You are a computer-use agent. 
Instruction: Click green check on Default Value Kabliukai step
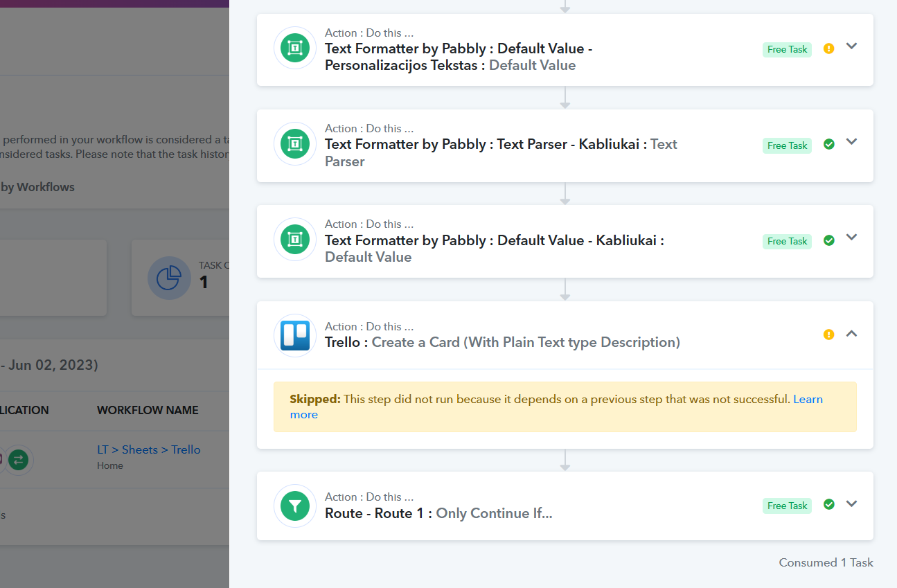(x=829, y=240)
